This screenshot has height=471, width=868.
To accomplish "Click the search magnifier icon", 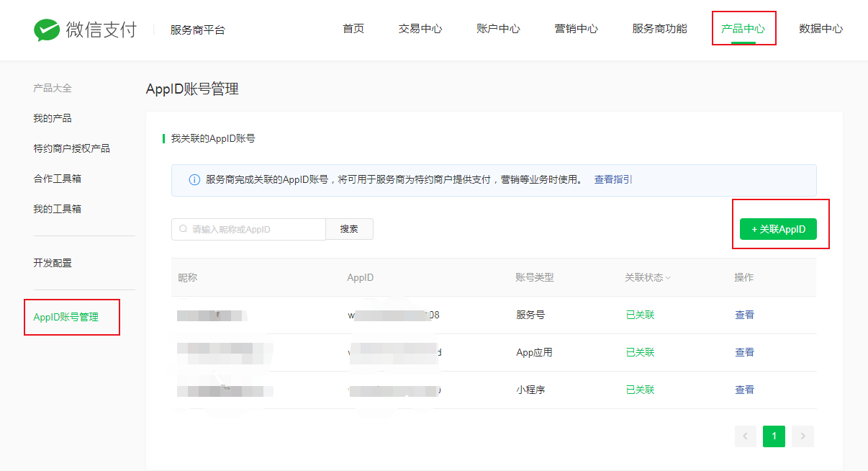I will tap(184, 229).
